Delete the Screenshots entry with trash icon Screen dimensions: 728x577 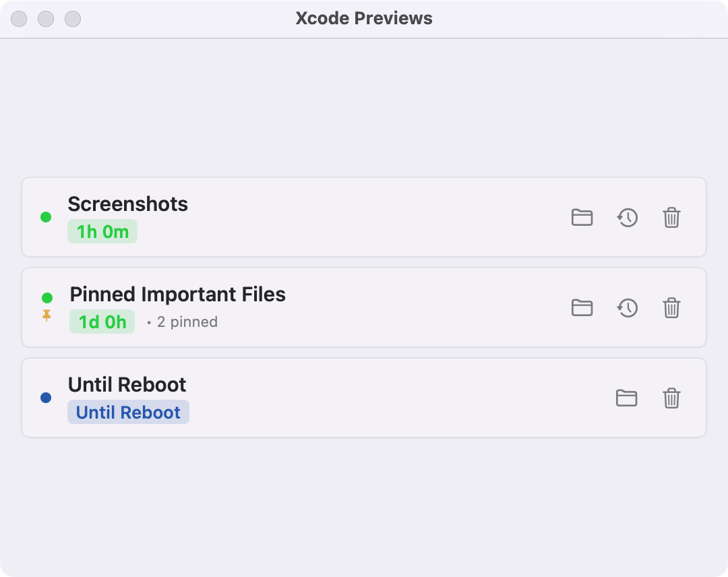(671, 218)
